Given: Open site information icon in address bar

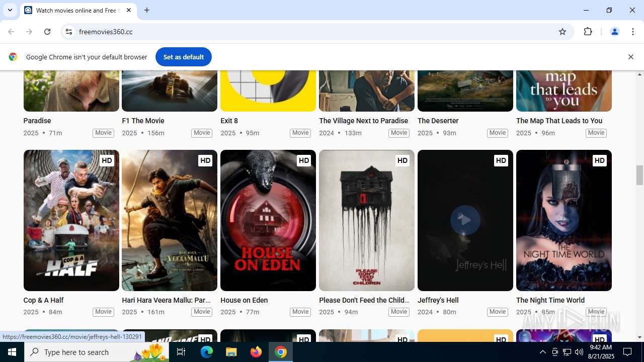Looking at the screenshot, I should click(x=69, y=32).
